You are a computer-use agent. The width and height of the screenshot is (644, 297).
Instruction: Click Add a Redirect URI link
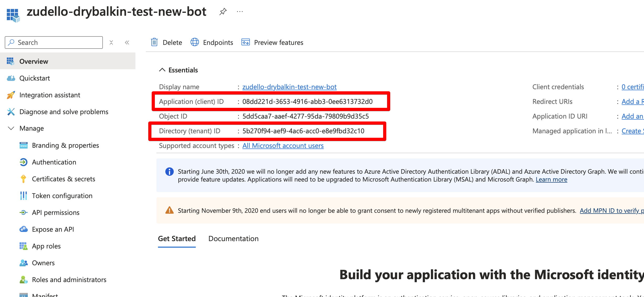tap(633, 102)
